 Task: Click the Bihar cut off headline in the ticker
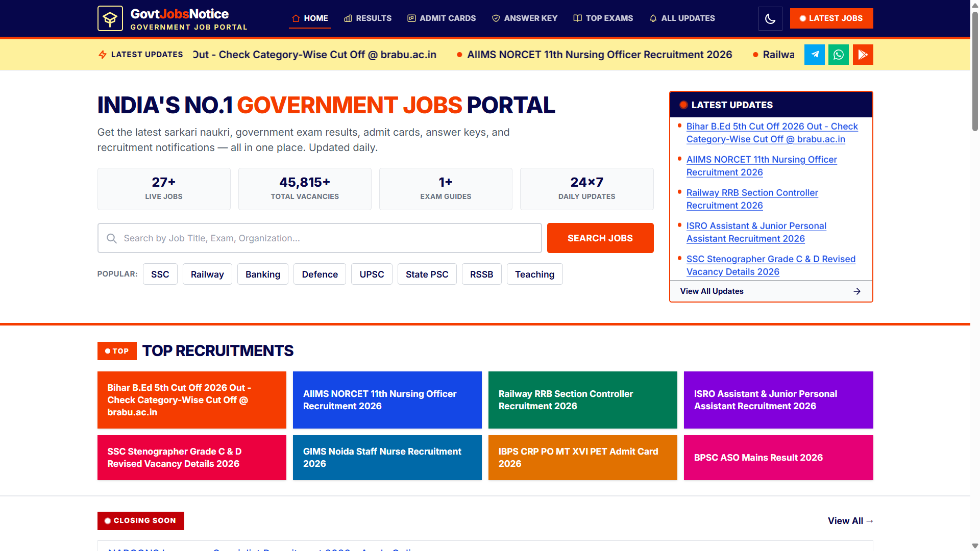click(315, 55)
